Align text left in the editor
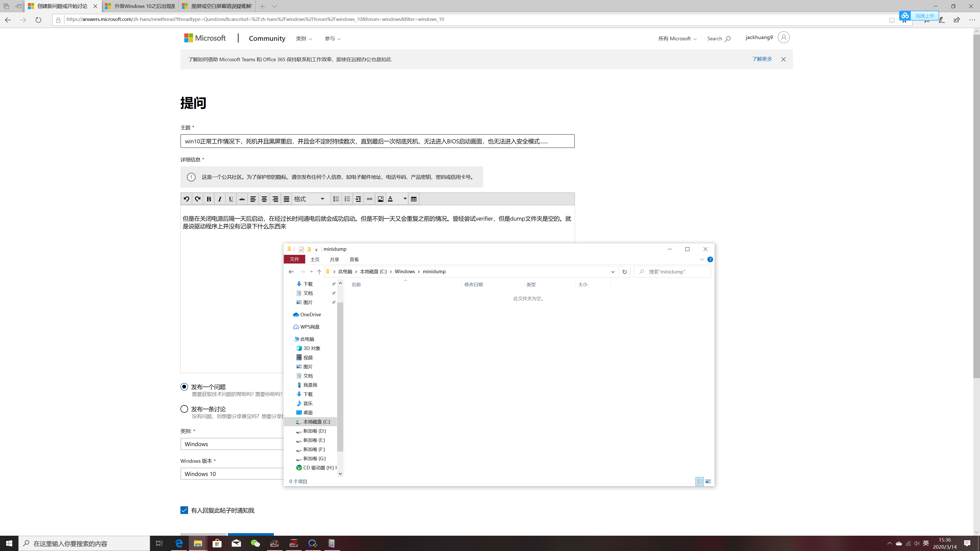The height and width of the screenshot is (551, 980). [253, 199]
